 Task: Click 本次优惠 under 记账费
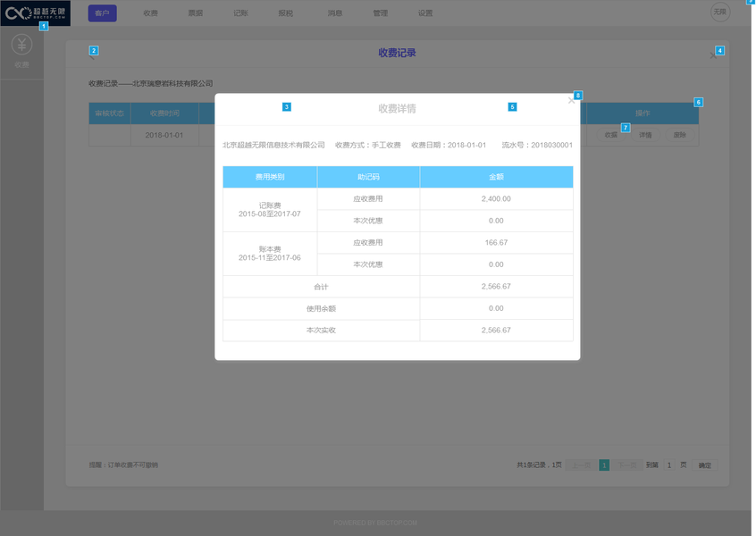click(x=368, y=221)
